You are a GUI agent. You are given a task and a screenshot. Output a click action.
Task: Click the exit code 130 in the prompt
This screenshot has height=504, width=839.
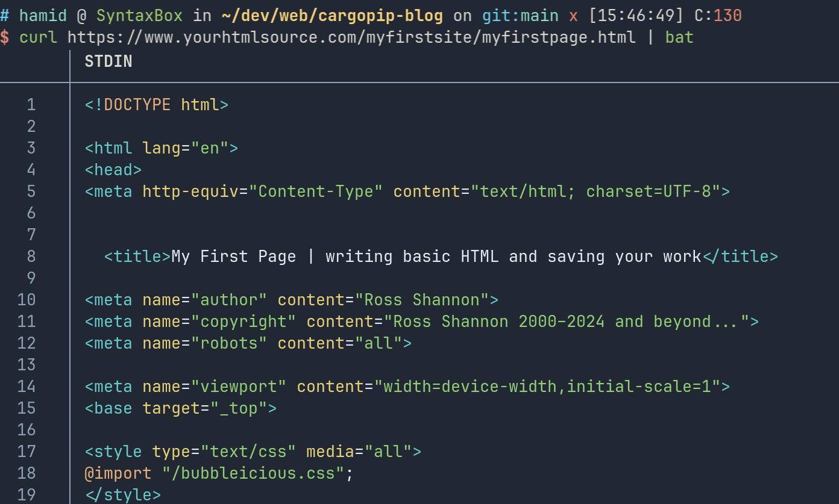point(727,16)
